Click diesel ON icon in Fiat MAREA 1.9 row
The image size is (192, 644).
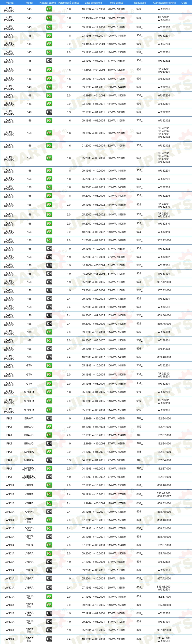(49, 460)
